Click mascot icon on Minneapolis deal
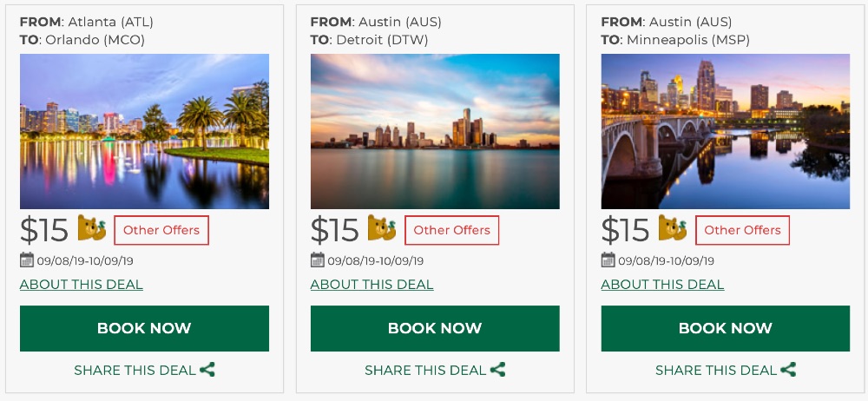The width and height of the screenshot is (868, 401). pyautogui.click(x=674, y=228)
